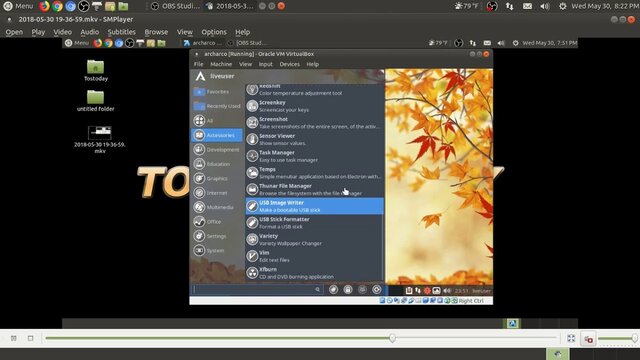
Task: Select the Multimedia category
Action: pyautogui.click(x=217, y=207)
